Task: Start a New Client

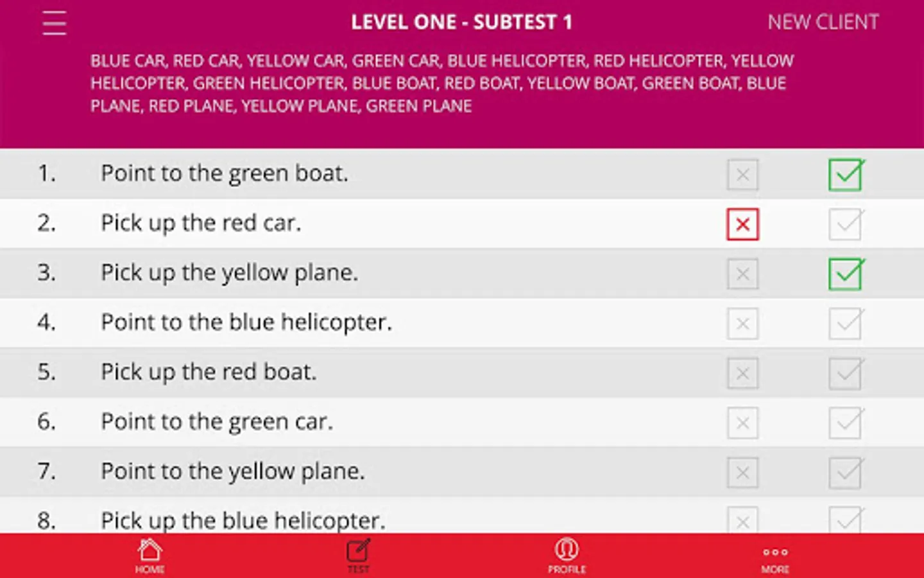Action: (823, 22)
